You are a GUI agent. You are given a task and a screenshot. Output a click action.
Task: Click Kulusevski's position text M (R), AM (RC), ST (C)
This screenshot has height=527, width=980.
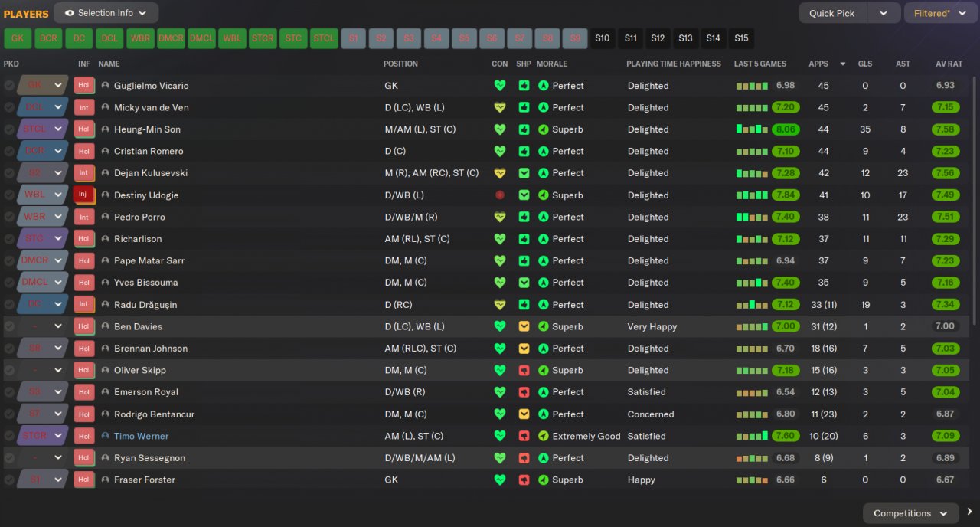tap(432, 173)
